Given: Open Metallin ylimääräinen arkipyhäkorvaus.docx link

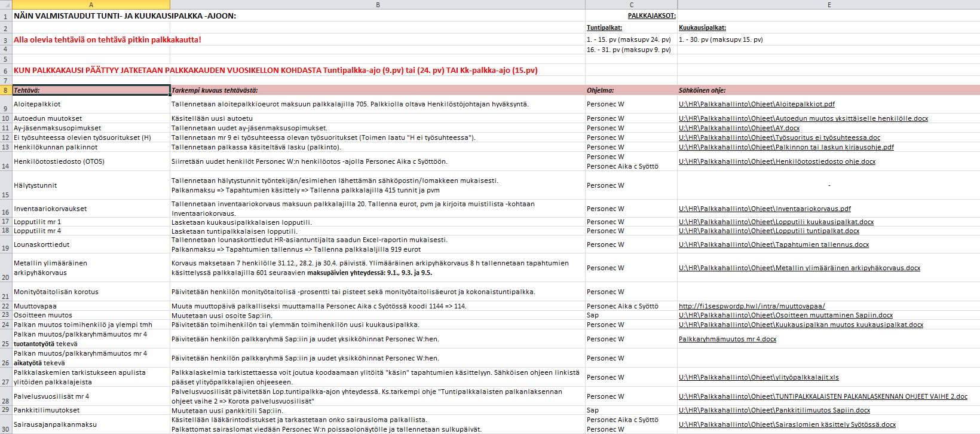Looking at the screenshot, I should (800, 268).
